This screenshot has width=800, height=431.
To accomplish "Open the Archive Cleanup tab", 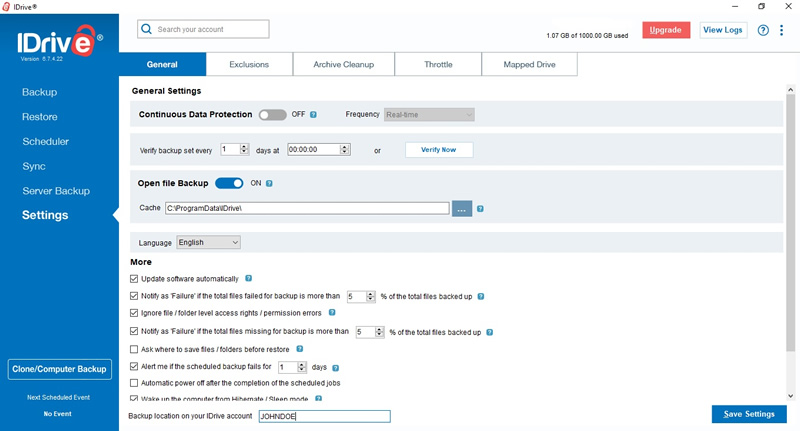I will (x=343, y=64).
